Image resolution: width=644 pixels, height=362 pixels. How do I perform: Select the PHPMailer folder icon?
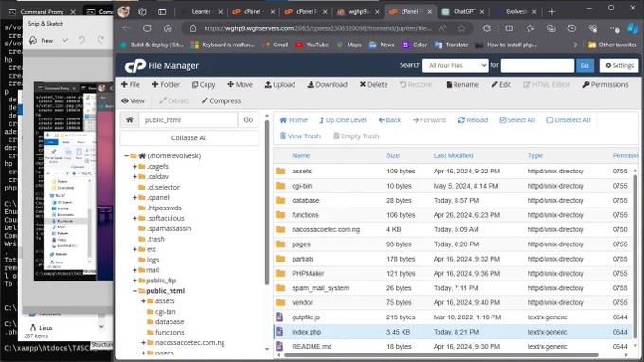[x=280, y=273]
